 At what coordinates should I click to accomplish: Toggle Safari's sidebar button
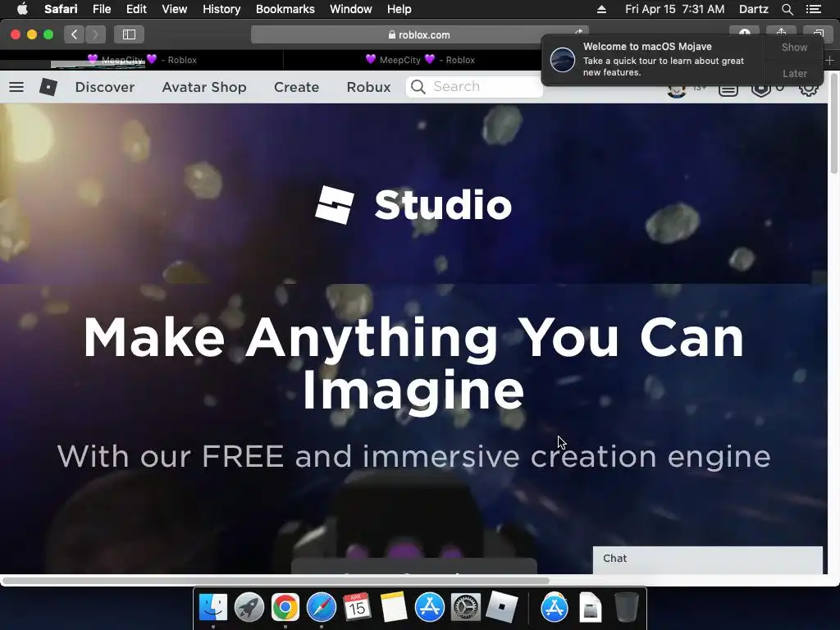point(129,34)
